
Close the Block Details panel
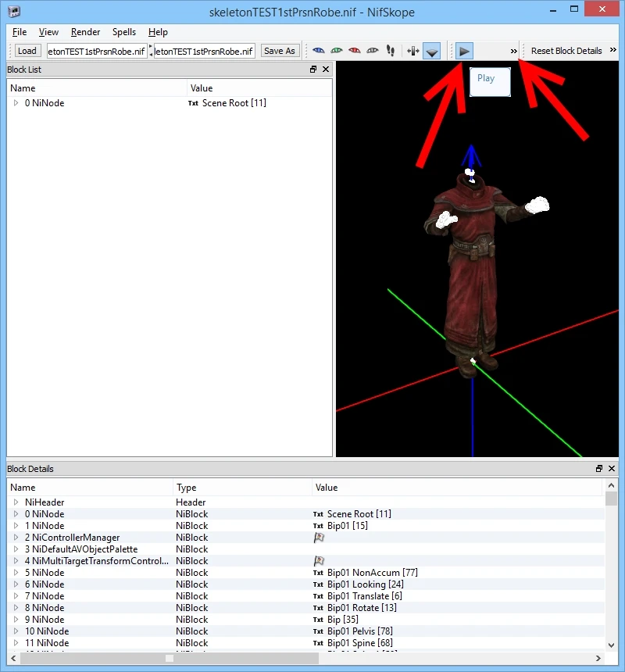(x=612, y=468)
